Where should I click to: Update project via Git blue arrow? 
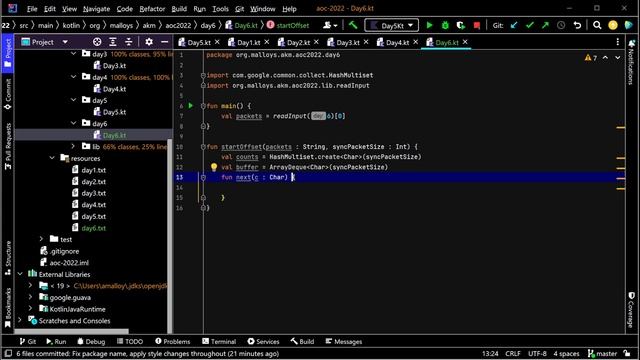pos(514,25)
